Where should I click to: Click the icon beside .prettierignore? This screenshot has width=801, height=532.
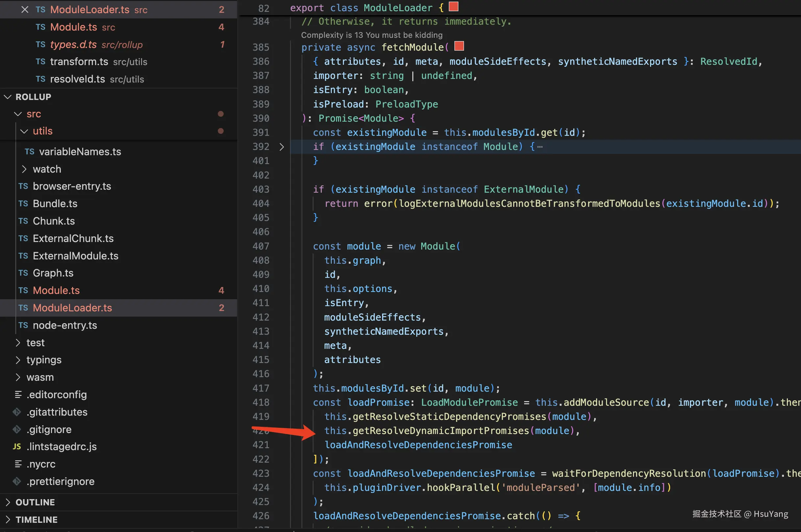17,481
